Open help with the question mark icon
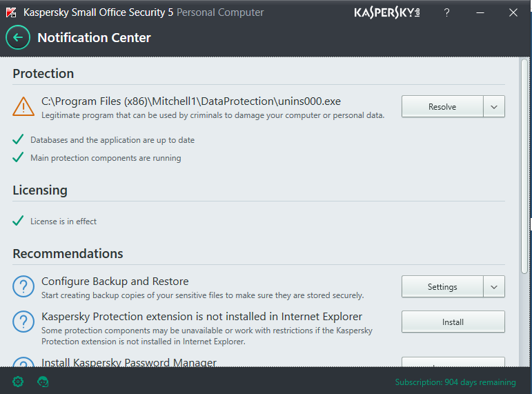Image resolution: width=532 pixels, height=394 pixels. 447,13
